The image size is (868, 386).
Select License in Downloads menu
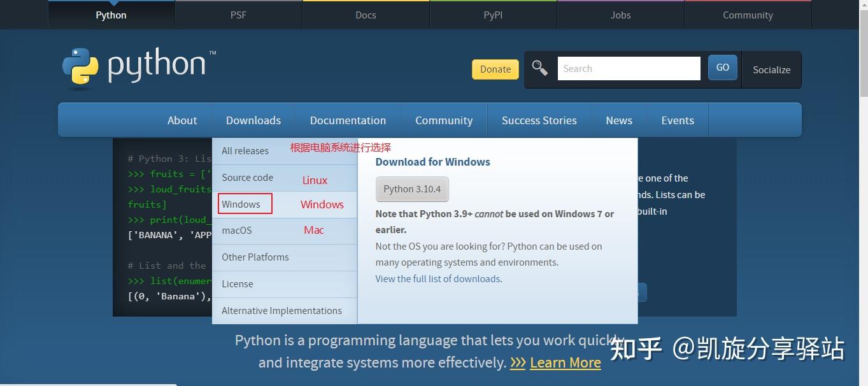coord(285,284)
